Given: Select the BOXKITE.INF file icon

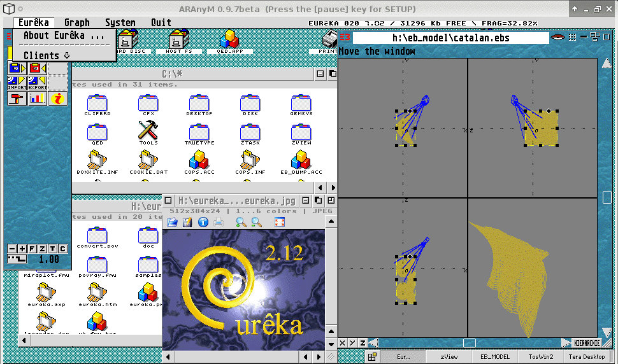Looking at the screenshot, I should pyautogui.click(x=97, y=162).
